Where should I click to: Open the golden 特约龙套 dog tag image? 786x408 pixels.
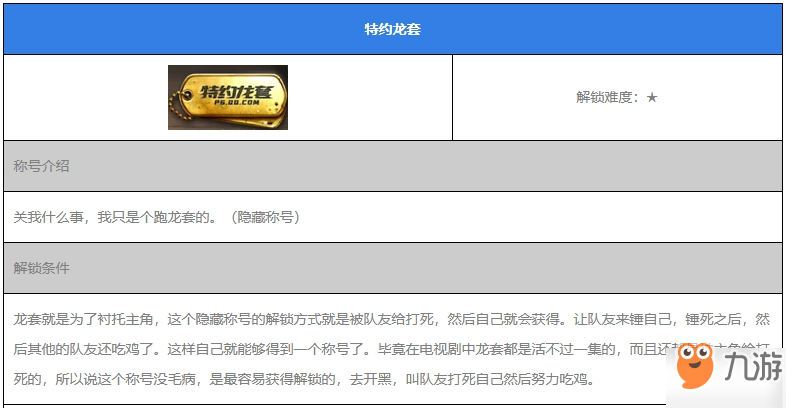pos(228,97)
